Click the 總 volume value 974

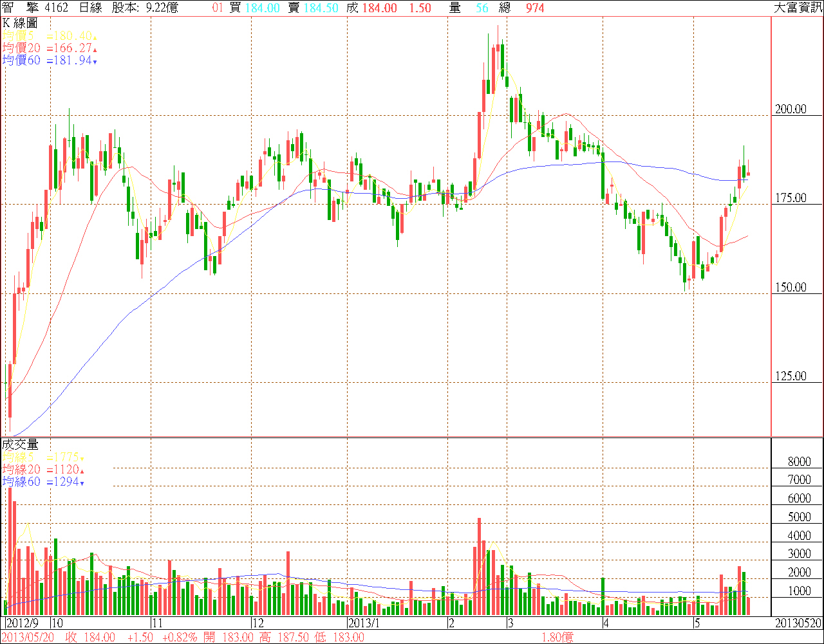tap(534, 8)
